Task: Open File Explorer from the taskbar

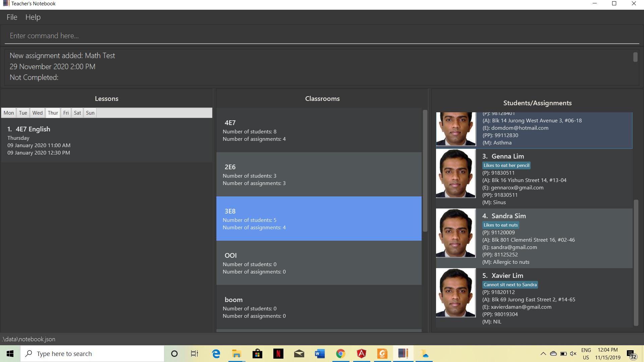Action: 236,354
